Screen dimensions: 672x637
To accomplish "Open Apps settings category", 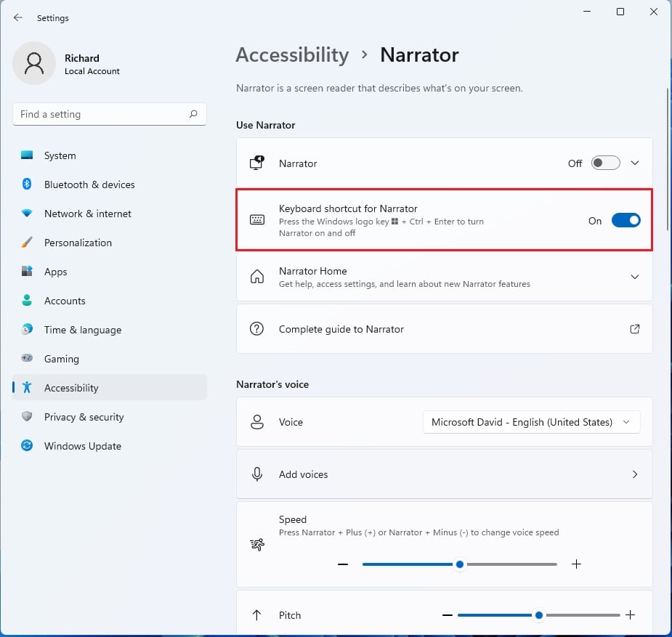I will 109,271.
